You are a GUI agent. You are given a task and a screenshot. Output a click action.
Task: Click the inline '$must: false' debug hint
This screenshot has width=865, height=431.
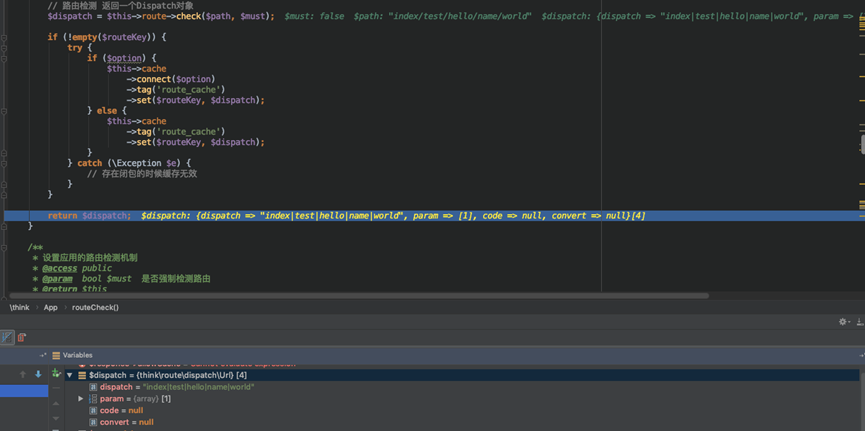coord(314,17)
